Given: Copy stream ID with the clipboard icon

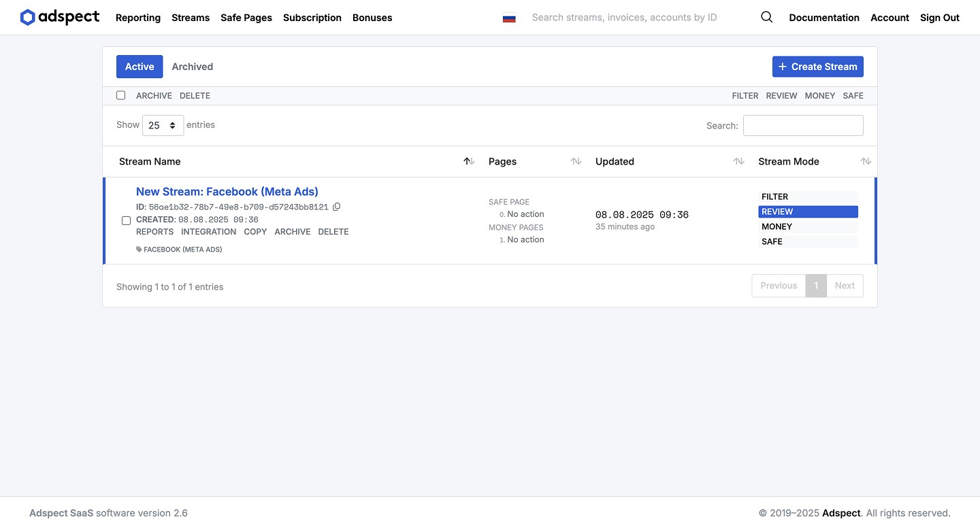Looking at the screenshot, I should pyautogui.click(x=336, y=207).
